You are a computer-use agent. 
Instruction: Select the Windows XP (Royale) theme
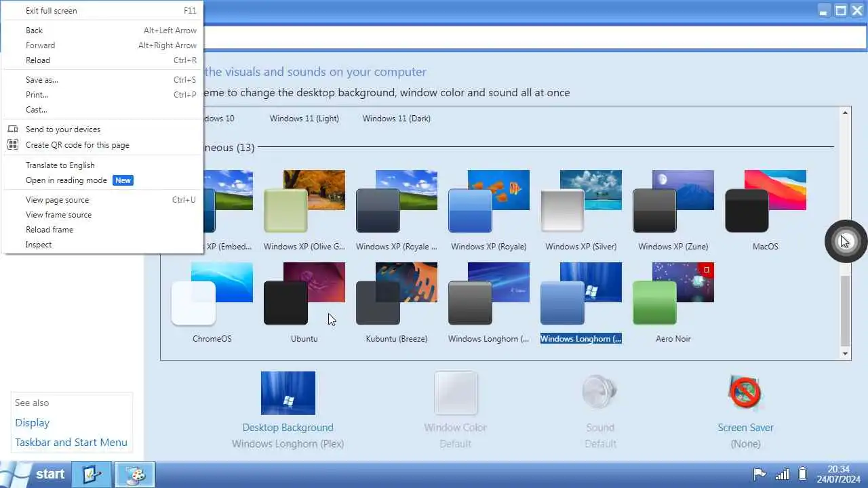pos(488,210)
